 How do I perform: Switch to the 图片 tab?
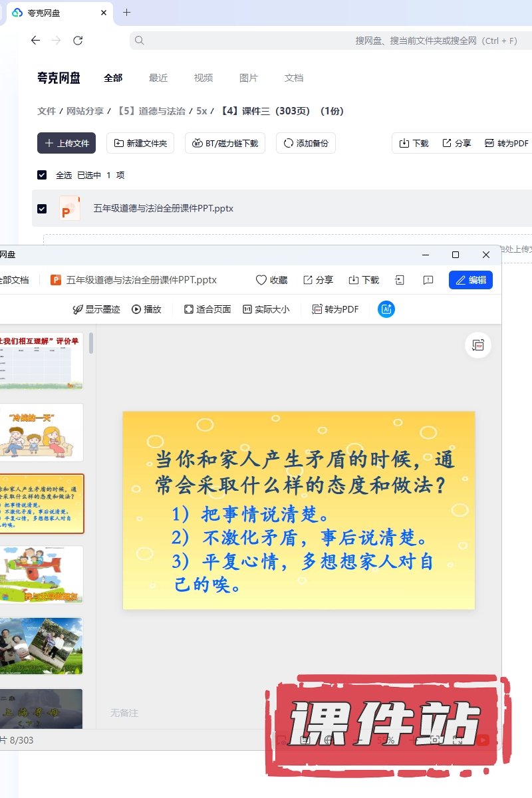coord(249,78)
